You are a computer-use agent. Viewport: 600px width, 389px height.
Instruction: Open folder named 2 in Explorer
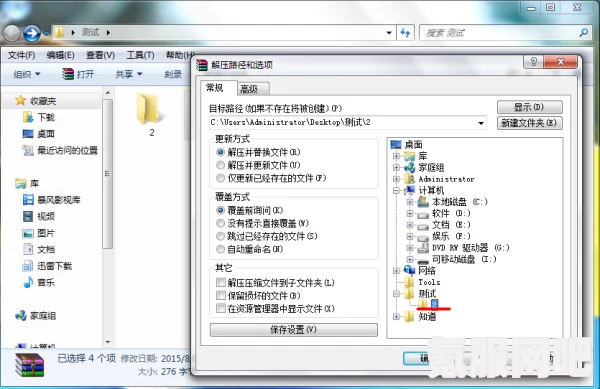152,115
